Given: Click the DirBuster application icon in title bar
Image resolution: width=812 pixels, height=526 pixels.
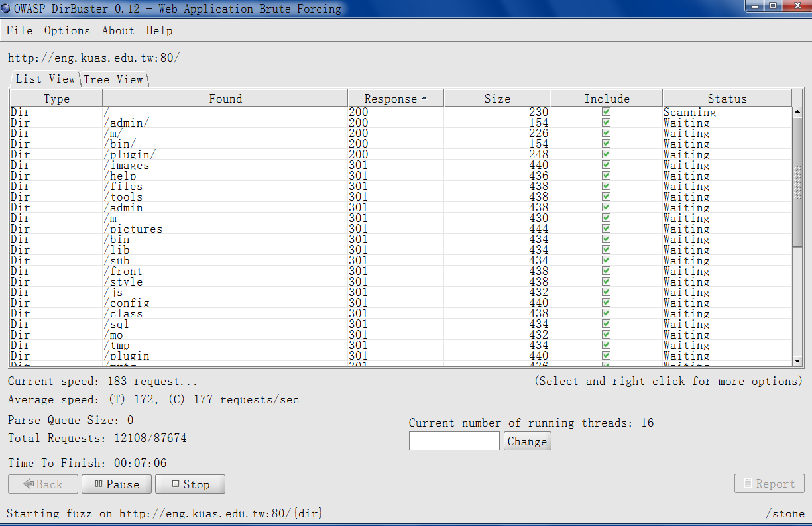Looking at the screenshot, I should (x=6, y=9).
